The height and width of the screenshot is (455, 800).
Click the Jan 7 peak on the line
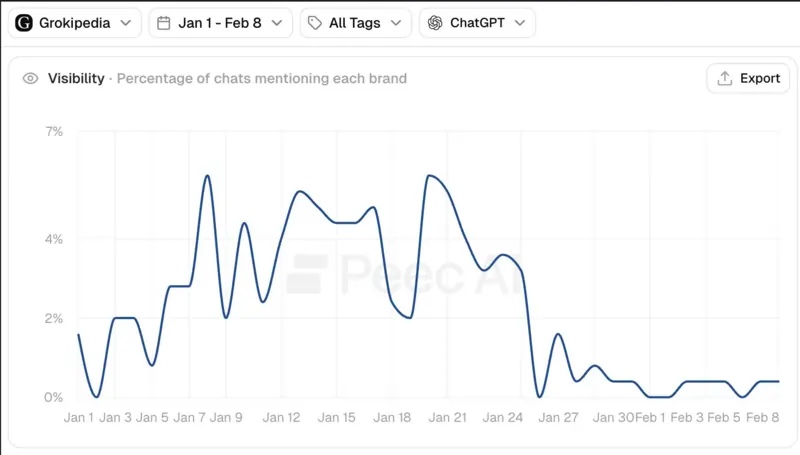[207, 176]
